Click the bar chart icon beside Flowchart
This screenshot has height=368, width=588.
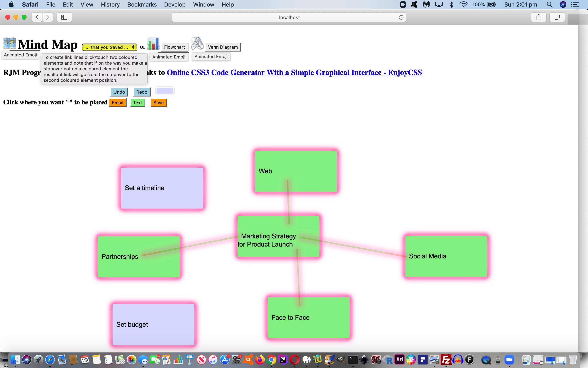[153, 43]
